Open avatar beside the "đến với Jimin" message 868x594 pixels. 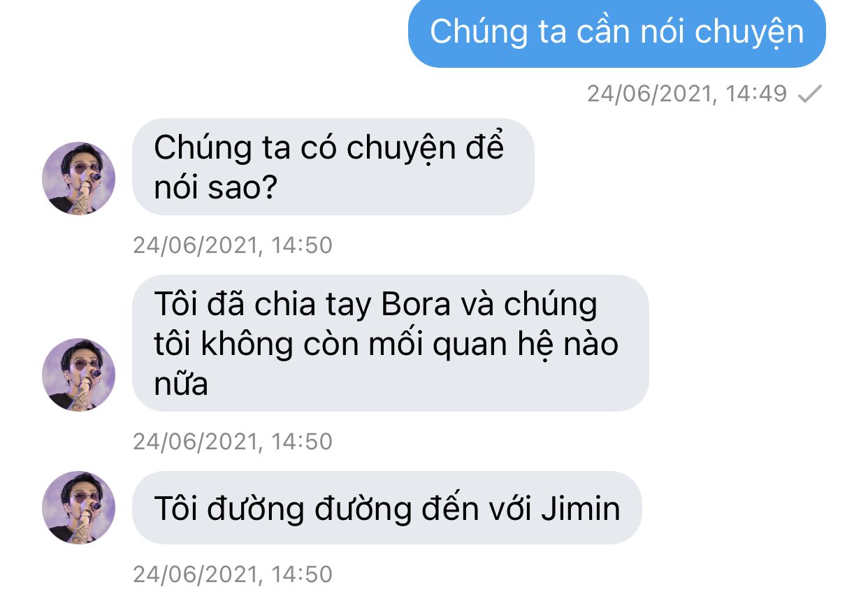79,507
